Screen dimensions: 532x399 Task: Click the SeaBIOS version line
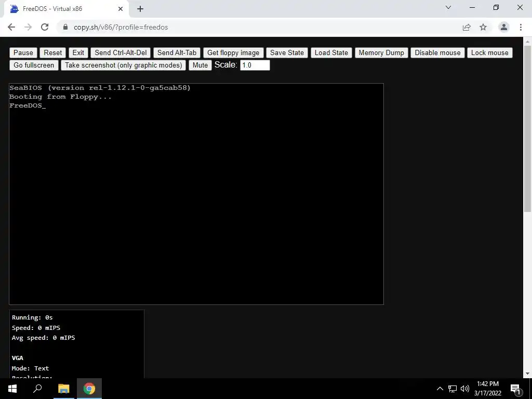click(100, 88)
